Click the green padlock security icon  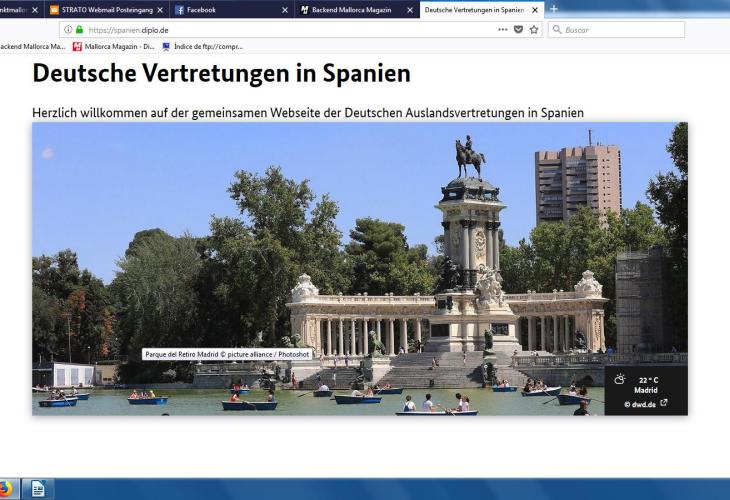(79, 30)
